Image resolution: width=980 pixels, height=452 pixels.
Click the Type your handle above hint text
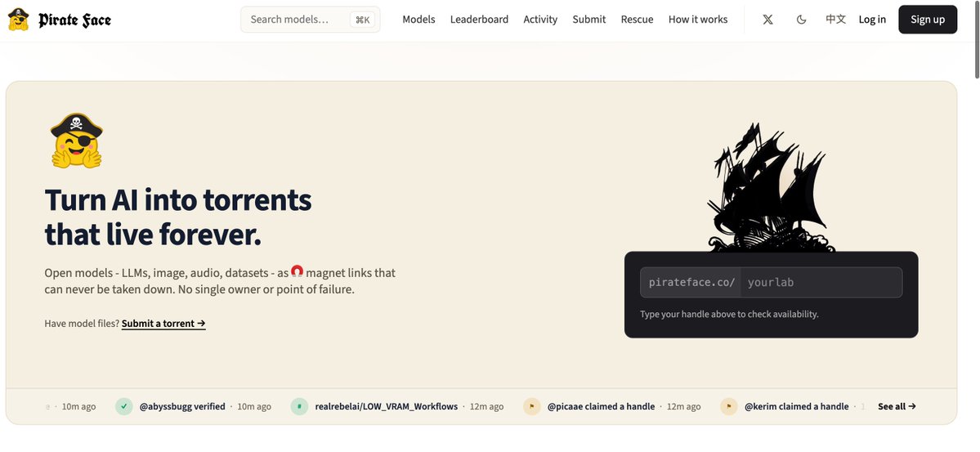[x=729, y=315]
